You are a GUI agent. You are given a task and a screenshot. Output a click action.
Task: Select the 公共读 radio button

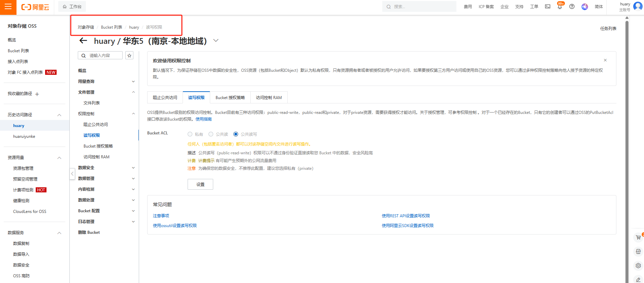coord(211,134)
